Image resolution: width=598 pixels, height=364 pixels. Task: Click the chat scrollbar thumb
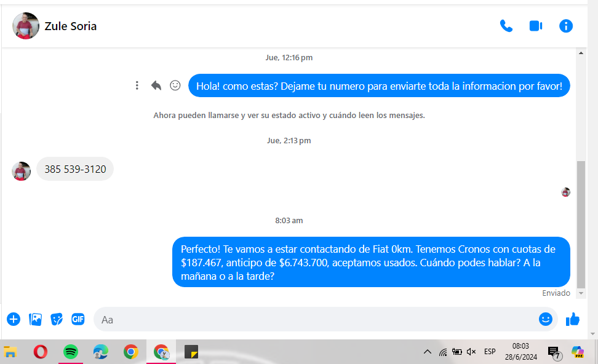point(581,224)
